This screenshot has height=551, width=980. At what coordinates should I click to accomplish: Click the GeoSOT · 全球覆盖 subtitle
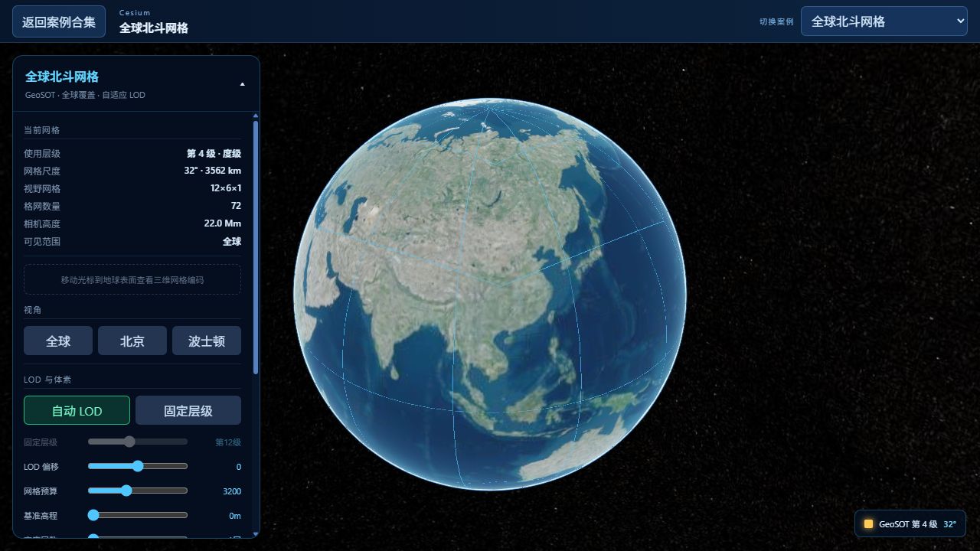tap(85, 95)
